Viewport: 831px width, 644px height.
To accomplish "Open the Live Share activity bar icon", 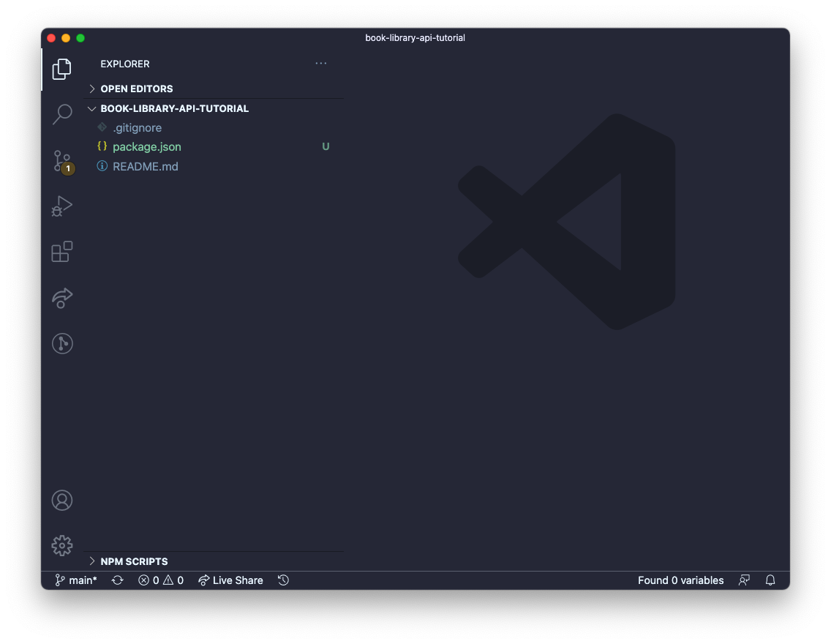I will point(62,297).
